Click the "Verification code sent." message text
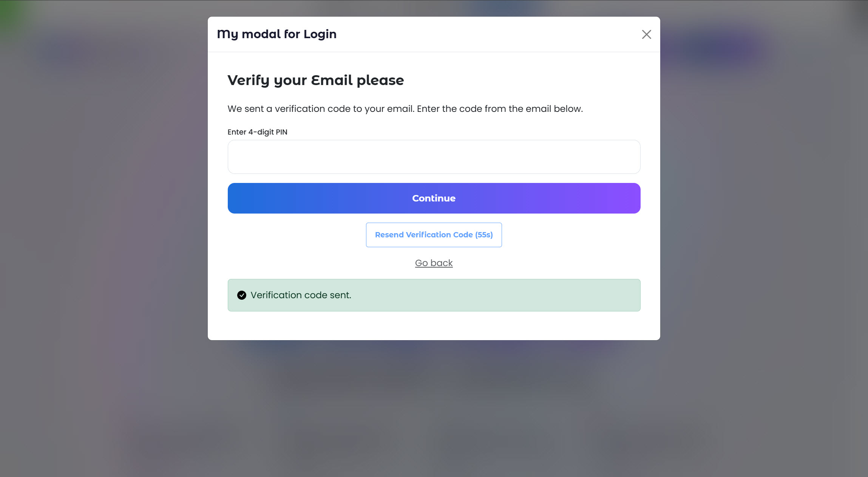Image resolution: width=868 pixels, height=477 pixels. 301,295
